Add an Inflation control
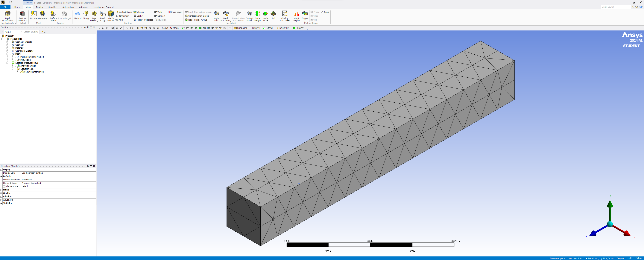 point(139,12)
